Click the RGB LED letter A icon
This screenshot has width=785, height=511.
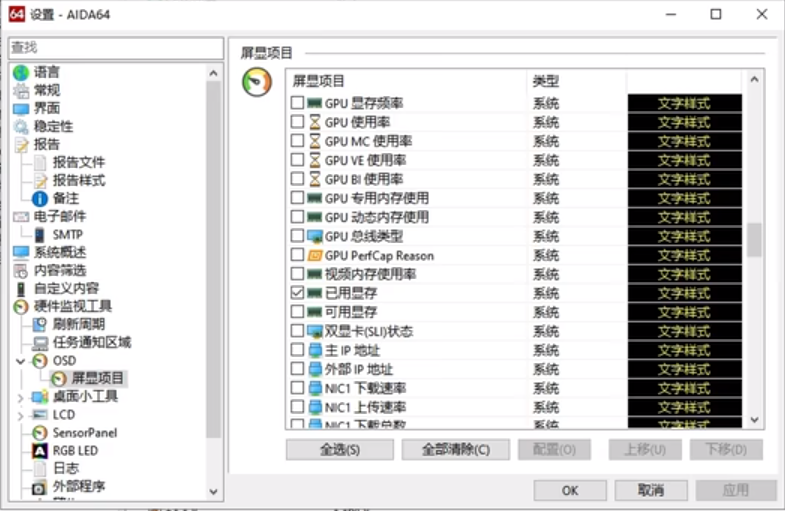[40, 451]
